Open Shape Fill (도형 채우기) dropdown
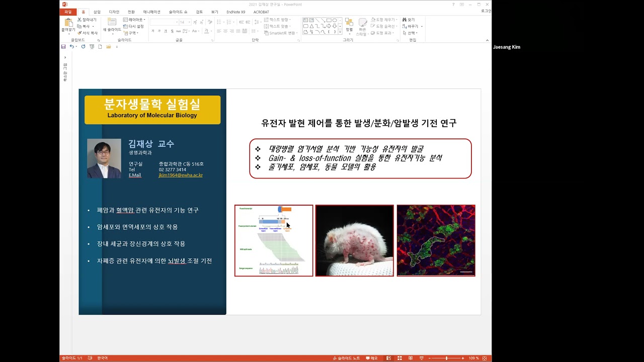 (x=384, y=20)
